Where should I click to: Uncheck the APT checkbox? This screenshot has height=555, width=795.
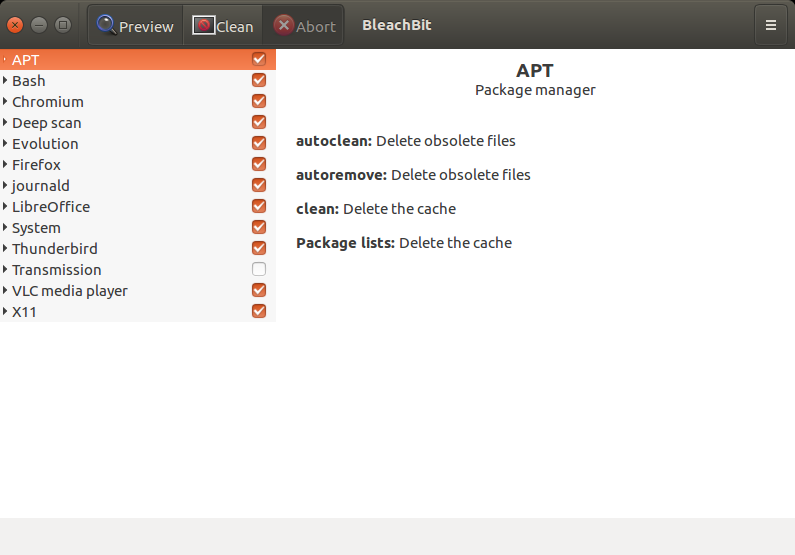click(x=259, y=59)
